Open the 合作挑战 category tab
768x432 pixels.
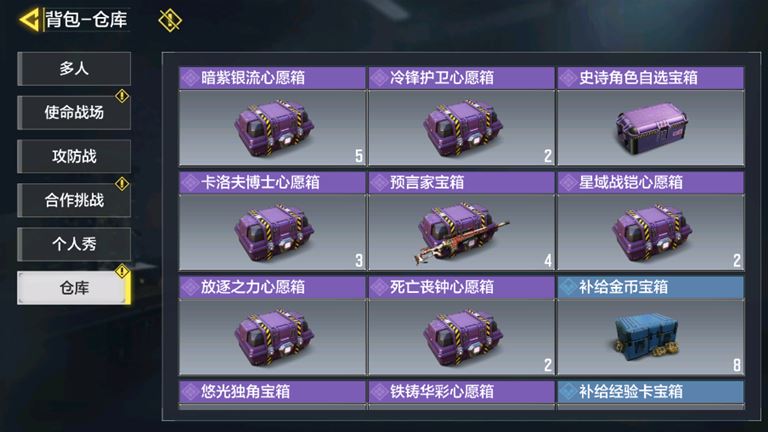(x=74, y=200)
